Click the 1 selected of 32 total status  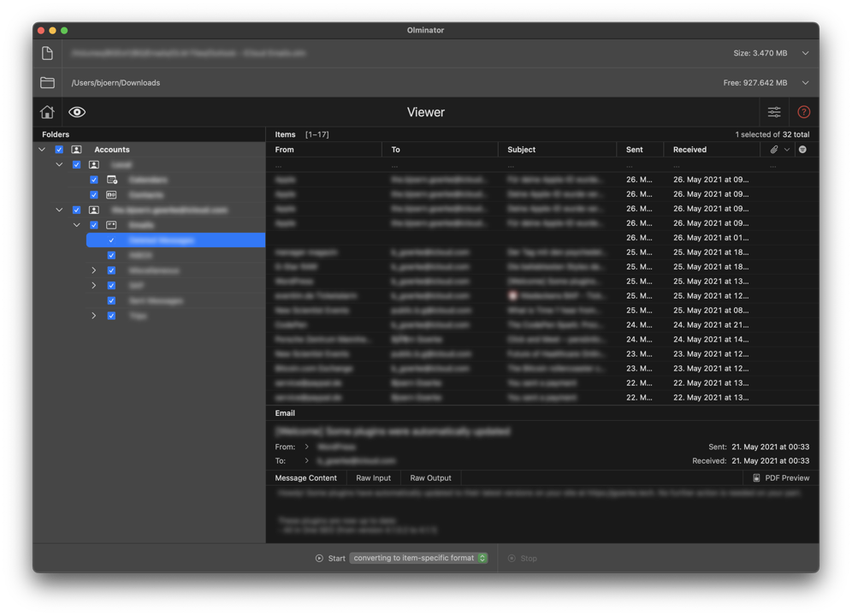(772, 134)
